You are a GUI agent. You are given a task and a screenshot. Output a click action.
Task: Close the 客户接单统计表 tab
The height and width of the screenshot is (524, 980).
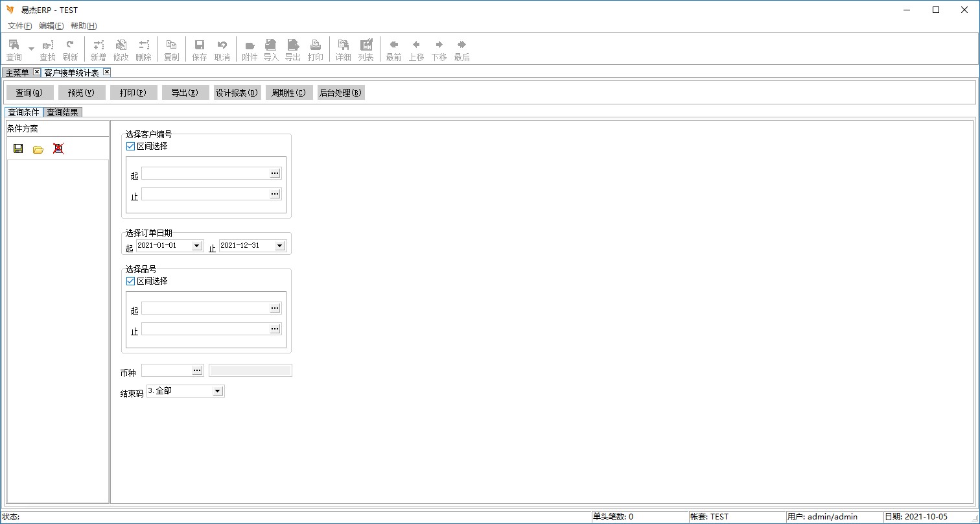[x=107, y=72]
